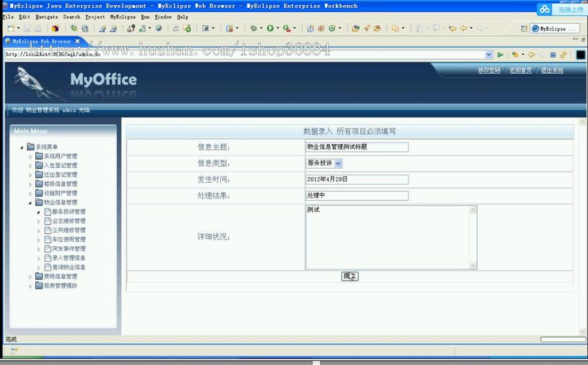Click the Print toolbar icon
The width and height of the screenshot is (588, 365).
click(38, 29)
